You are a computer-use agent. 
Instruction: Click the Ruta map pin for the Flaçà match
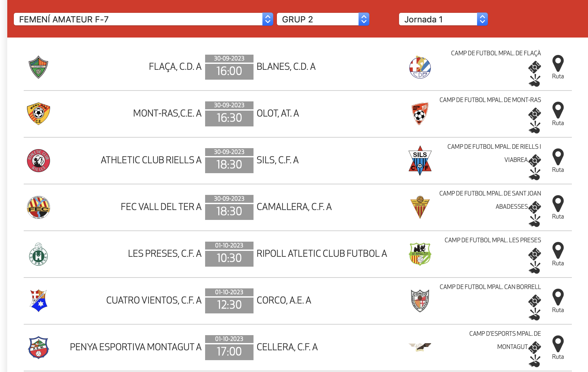coord(558,64)
